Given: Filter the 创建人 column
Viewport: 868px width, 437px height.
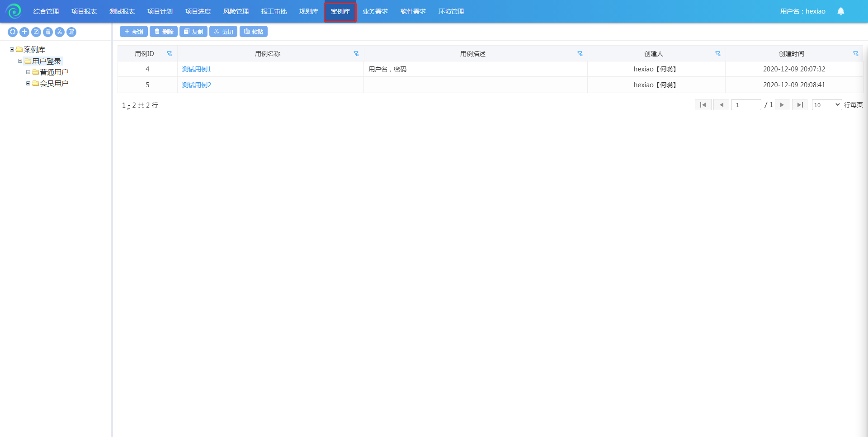Looking at the screenshot, I should [717, 54].
